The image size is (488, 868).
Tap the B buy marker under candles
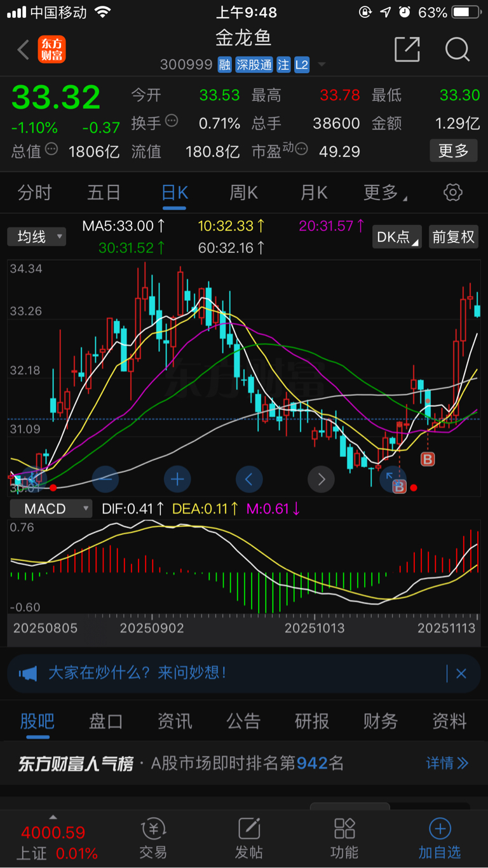(x=428, y=458)
